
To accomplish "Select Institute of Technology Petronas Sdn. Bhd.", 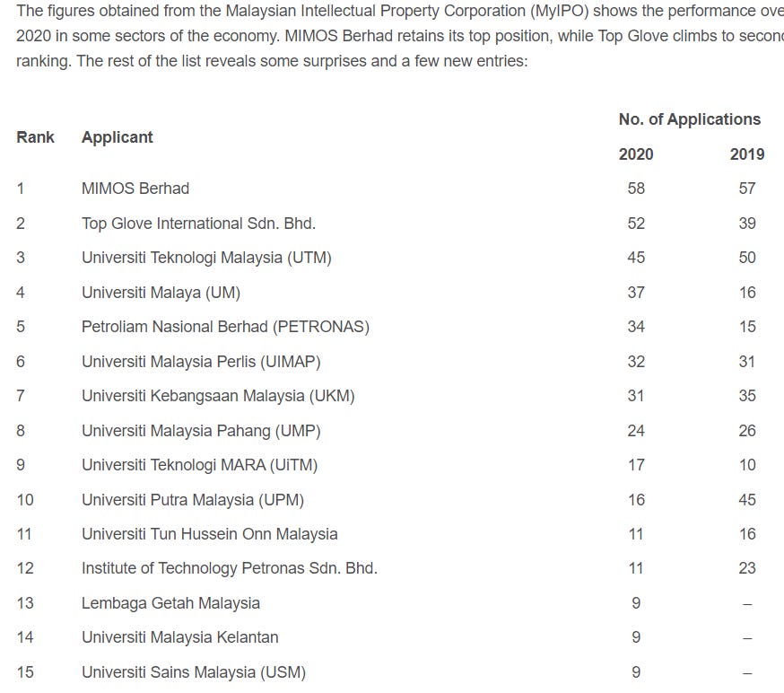I will (x=230, y=568).
